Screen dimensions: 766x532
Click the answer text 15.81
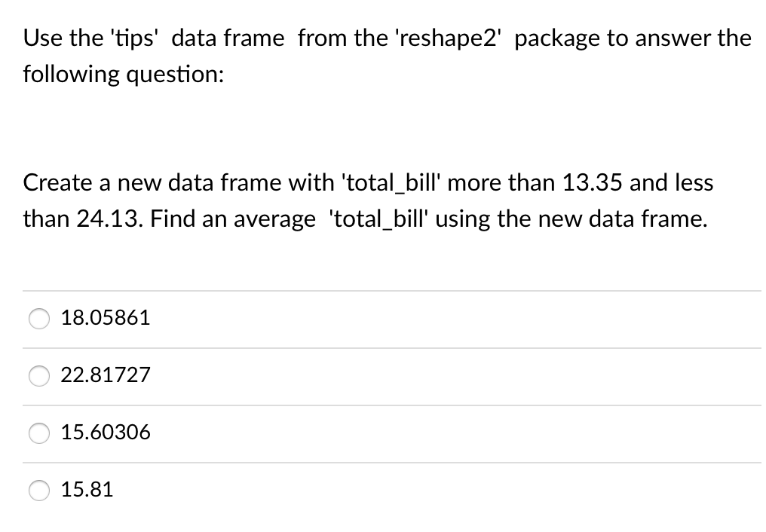[x=87, y=490]
